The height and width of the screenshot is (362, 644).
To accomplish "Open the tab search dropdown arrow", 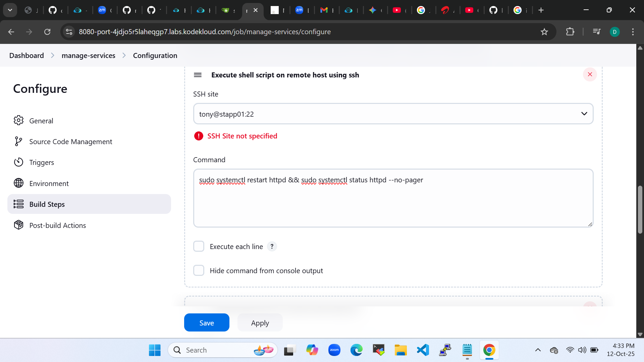I will pyautogui.click(x=10, y=10).
